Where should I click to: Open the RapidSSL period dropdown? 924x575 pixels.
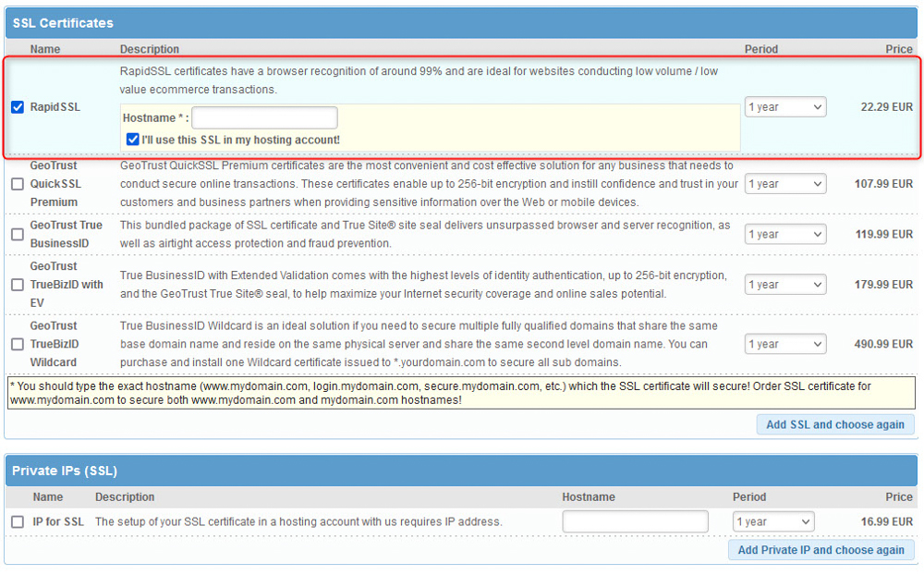(x=784, y=106)
